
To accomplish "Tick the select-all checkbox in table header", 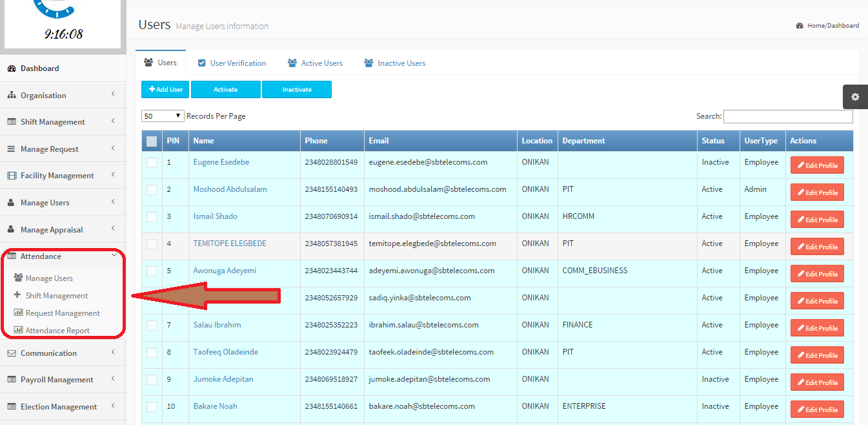I will [152, 141].
